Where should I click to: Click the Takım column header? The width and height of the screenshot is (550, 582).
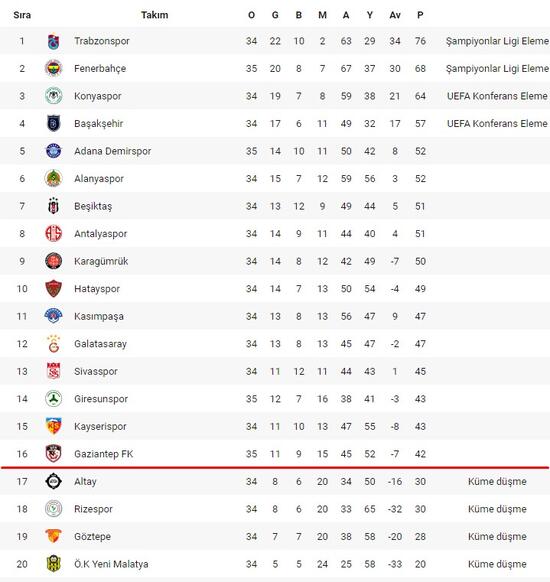click(x=155, y=15)
